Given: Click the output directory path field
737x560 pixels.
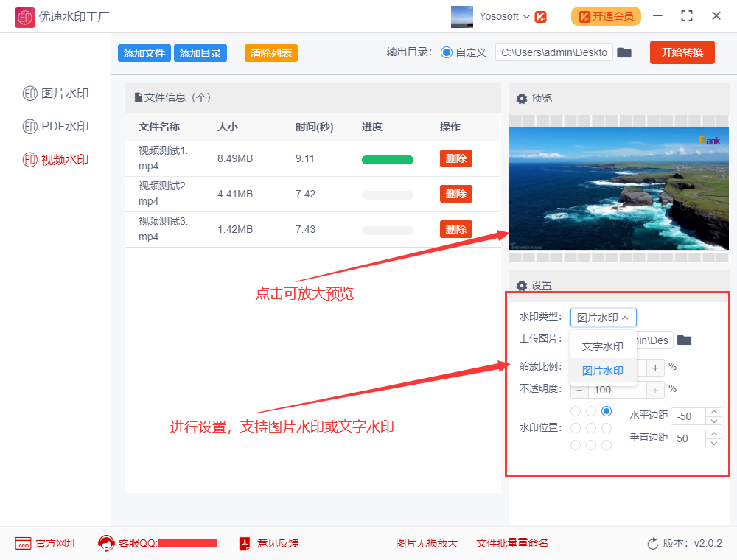Looking at the screenshot, I should tap(553, 52).
